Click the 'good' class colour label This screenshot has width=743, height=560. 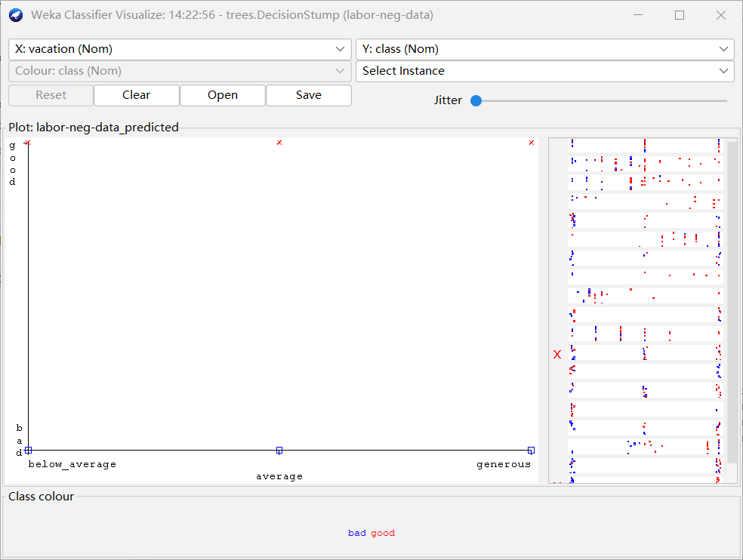pos(383,533)
